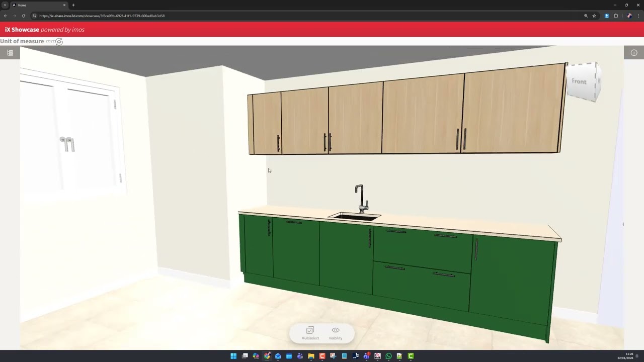Open Chrome three-dot menu
644x362 pixels.
[638, 16]
